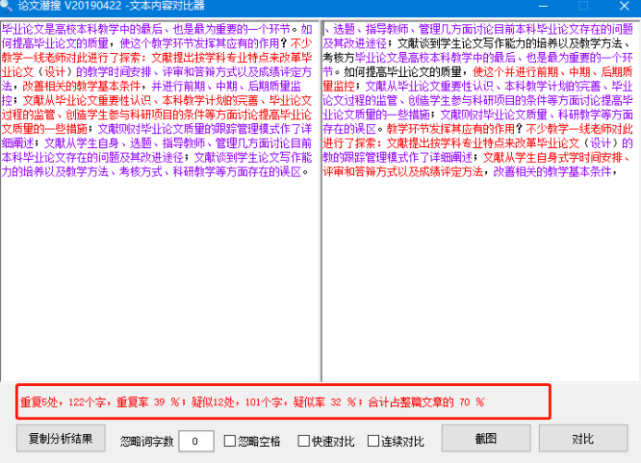Close the 论文潜搜 window
The width and height of the screenshot is (641, 463).
click(624, 6)
